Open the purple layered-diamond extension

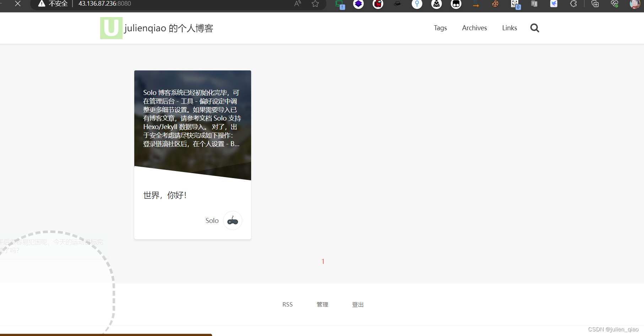point(358,4)
